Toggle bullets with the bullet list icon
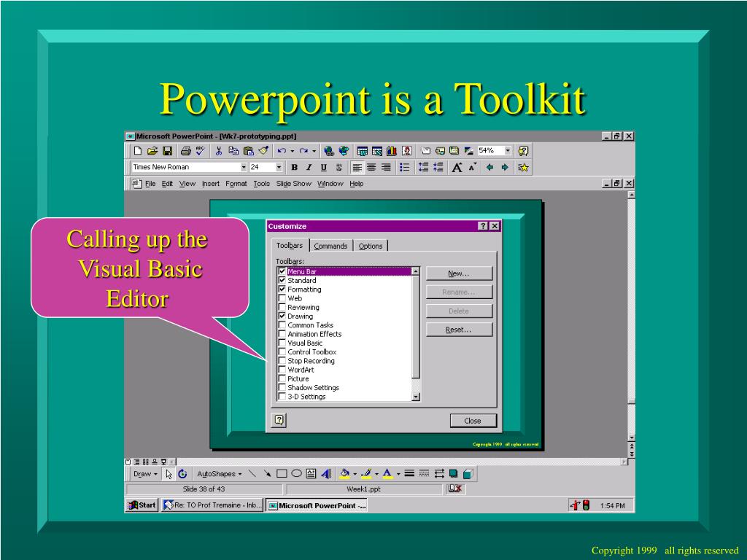Viewport: 747px width, 560px height. pyautogui.click(x=404, y=168)
